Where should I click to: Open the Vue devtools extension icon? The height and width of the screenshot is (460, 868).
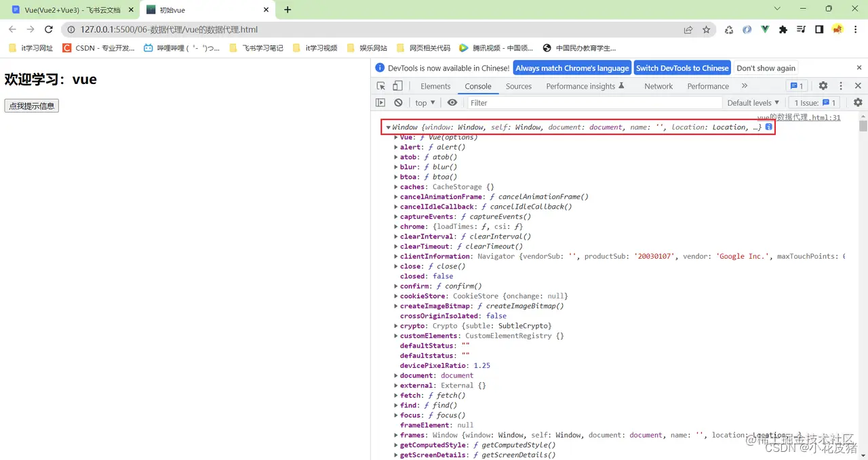765,29
